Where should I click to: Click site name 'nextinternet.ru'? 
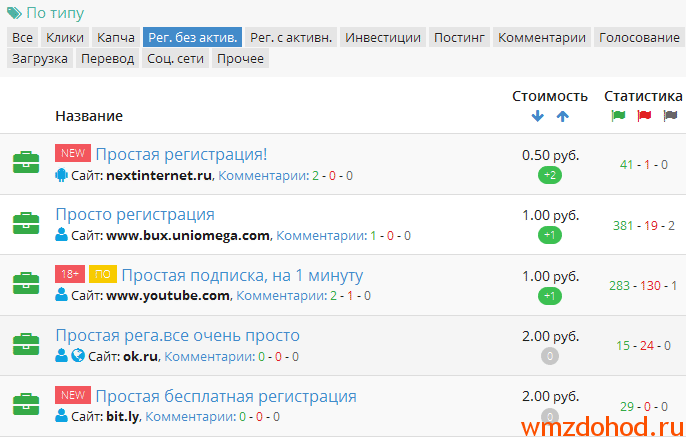tap(159, 175)
